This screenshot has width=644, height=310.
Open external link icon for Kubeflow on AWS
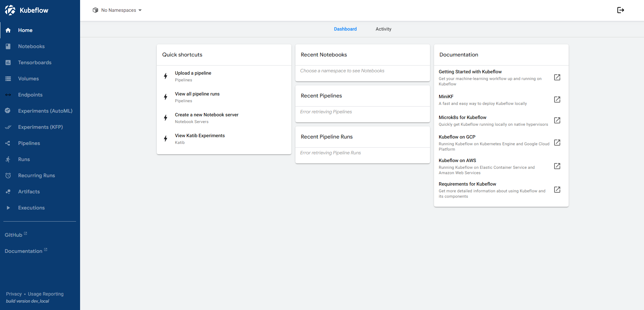coord(557,166)
